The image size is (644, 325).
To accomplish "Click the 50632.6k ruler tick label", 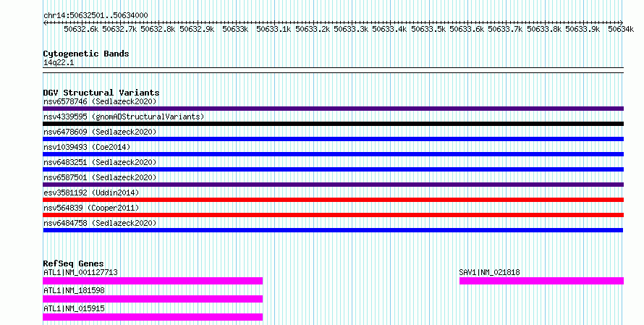I will tap(81, 29).
